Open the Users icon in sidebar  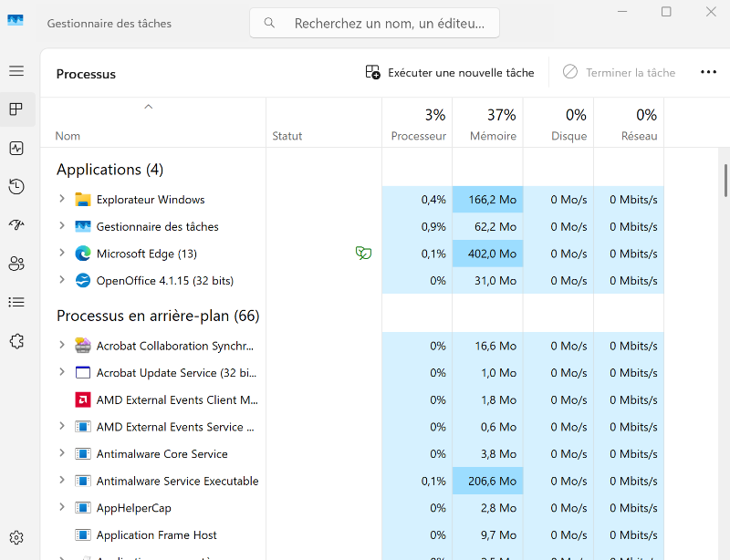(x=16, y=264)
